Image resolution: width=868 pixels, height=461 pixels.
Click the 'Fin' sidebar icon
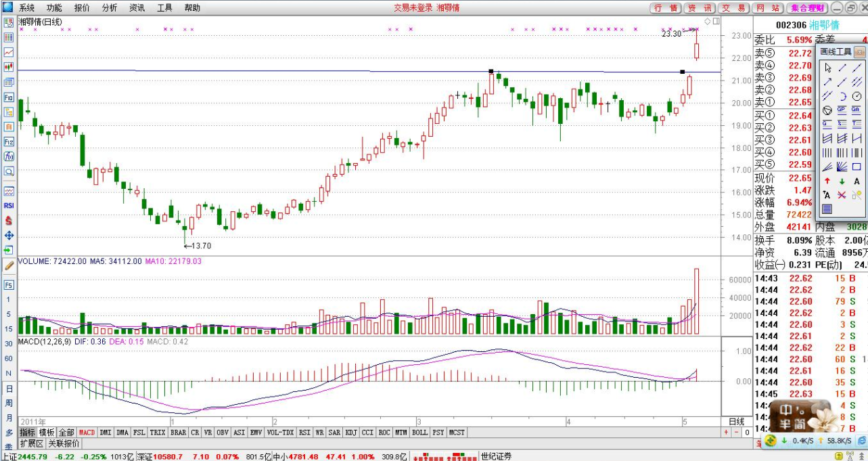[9, 97]
